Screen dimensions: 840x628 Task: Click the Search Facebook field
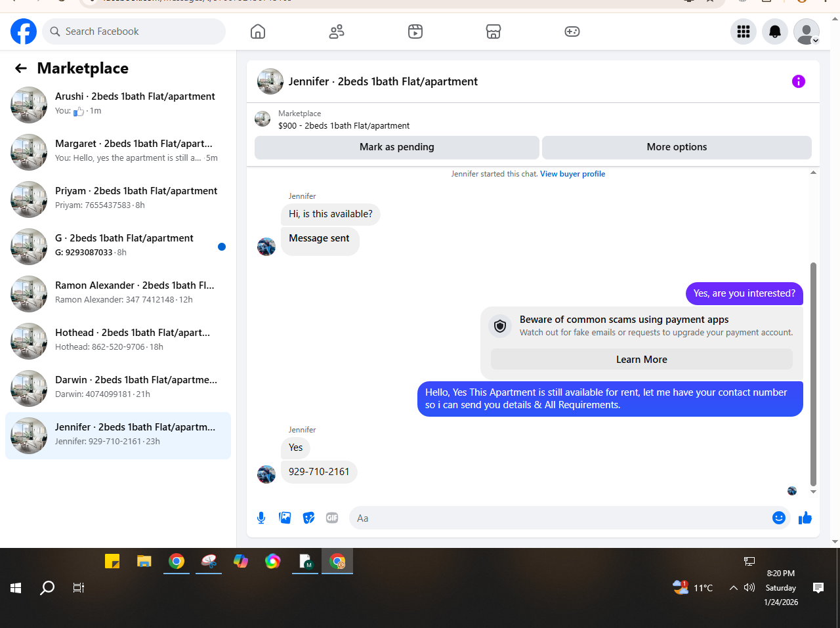(134, 31)
